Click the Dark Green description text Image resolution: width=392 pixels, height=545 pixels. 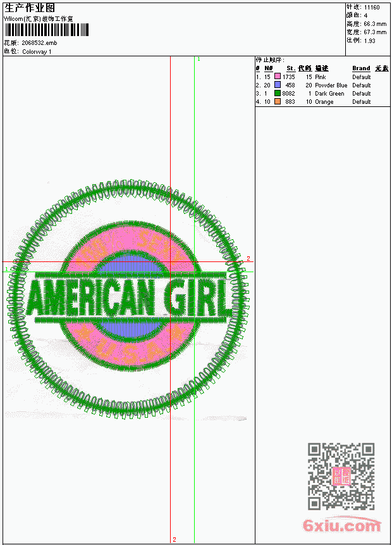pos(329,94)
